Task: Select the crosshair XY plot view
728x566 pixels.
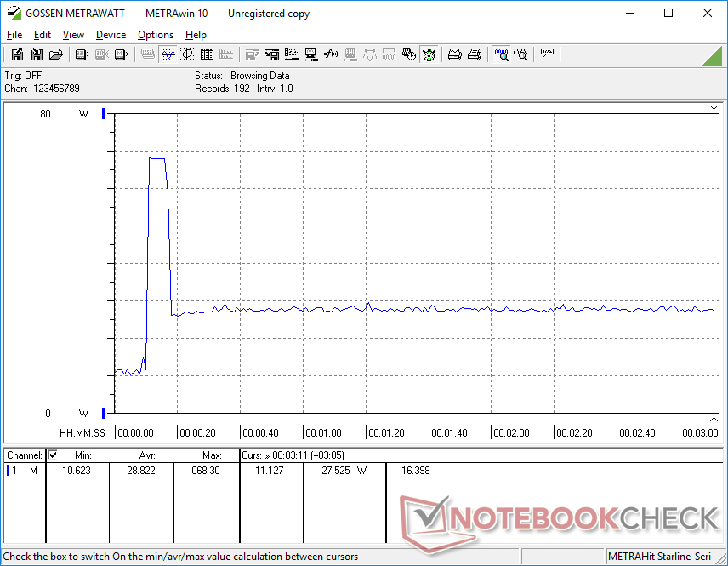Action: coord(187,54)
